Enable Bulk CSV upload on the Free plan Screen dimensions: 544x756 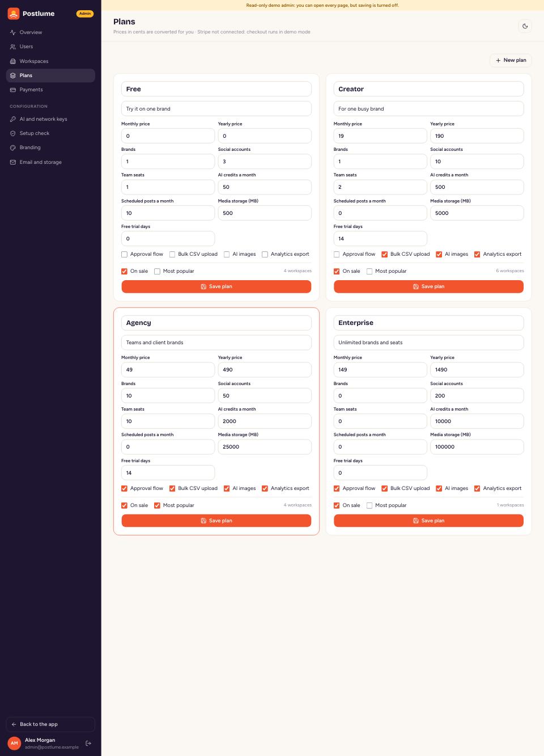(x=172, y=255)
